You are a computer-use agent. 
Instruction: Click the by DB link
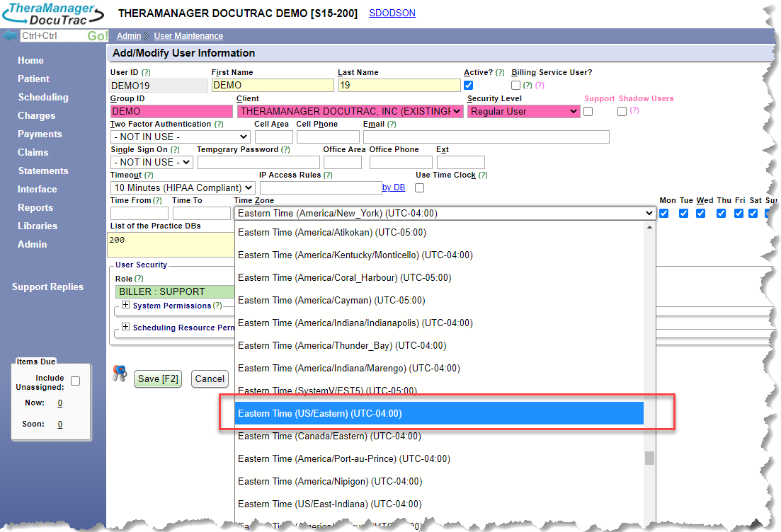point(394,187)
